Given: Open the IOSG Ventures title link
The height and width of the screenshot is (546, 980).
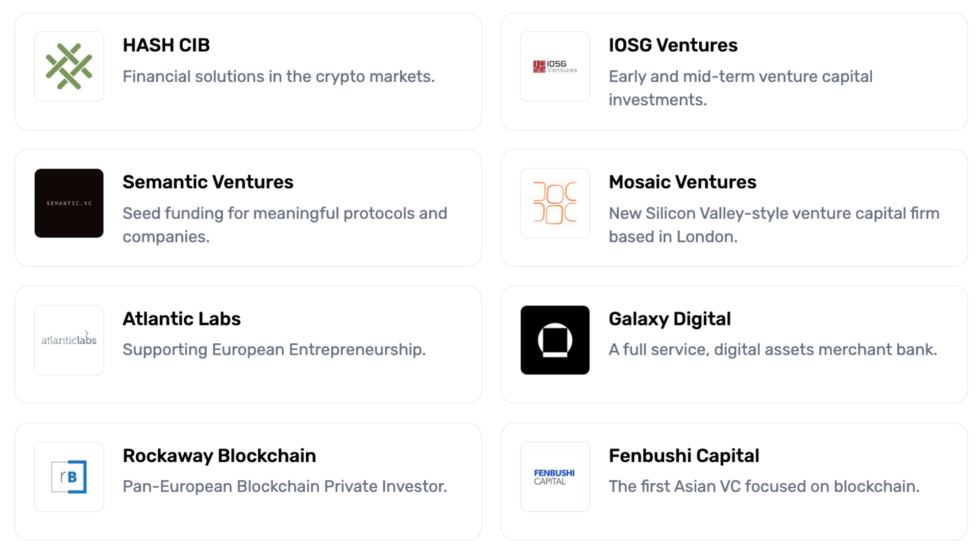Looking at the screenshot, I should [x=673, y=45].
